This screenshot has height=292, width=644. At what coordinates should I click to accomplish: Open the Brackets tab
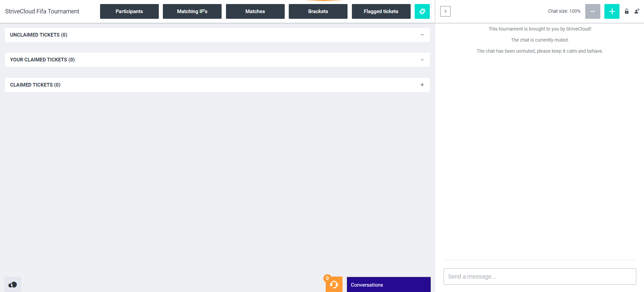318,11
